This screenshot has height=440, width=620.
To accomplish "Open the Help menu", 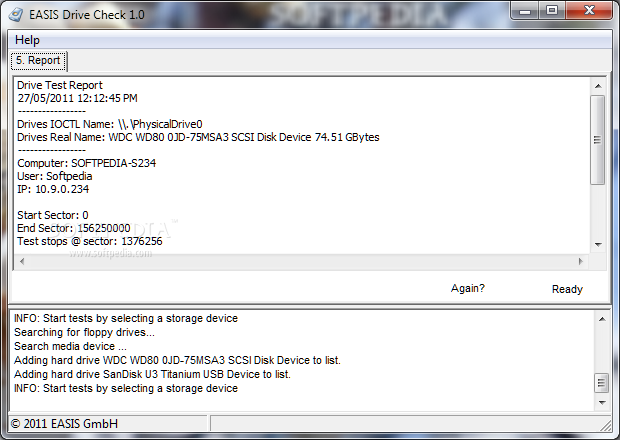I will (x=27, y=40).
